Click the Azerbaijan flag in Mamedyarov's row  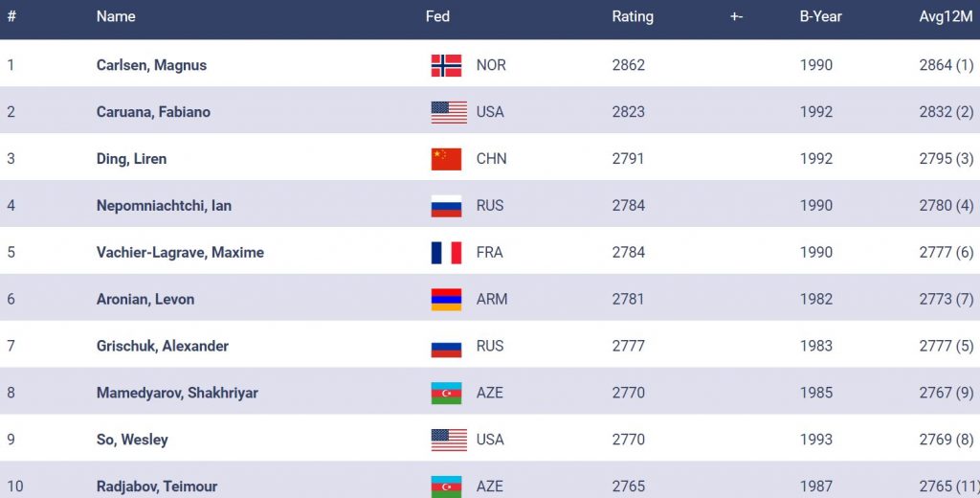point(446,394)
